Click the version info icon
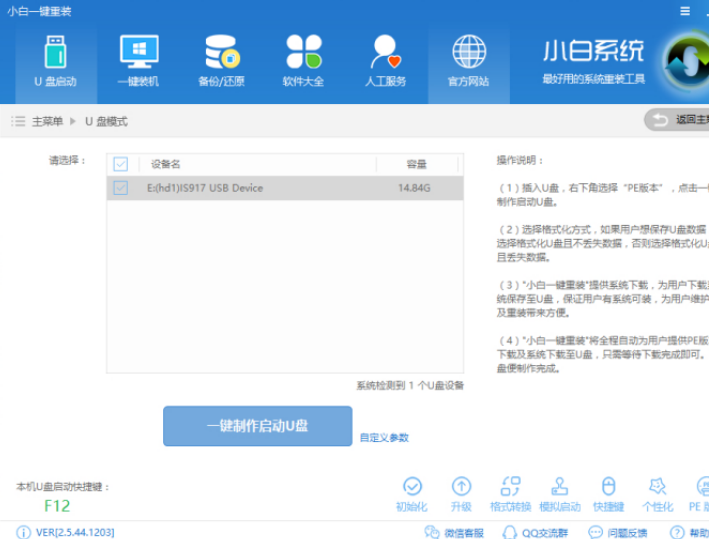 [24, 532]
